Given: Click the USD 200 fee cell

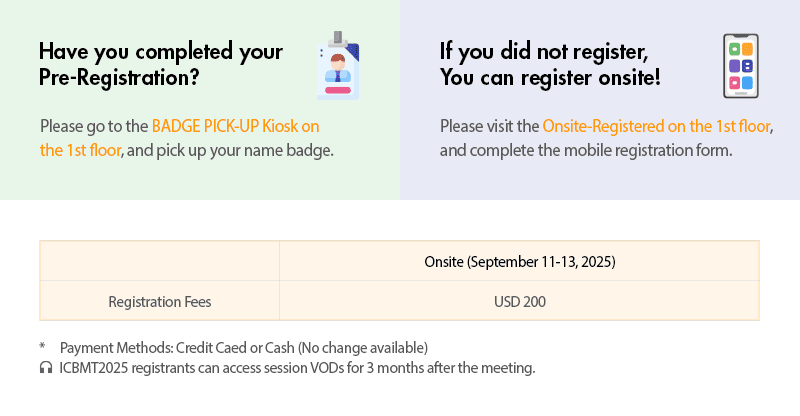Looking at the screenshot, I should pyautogui.click(x=518, y=301).
